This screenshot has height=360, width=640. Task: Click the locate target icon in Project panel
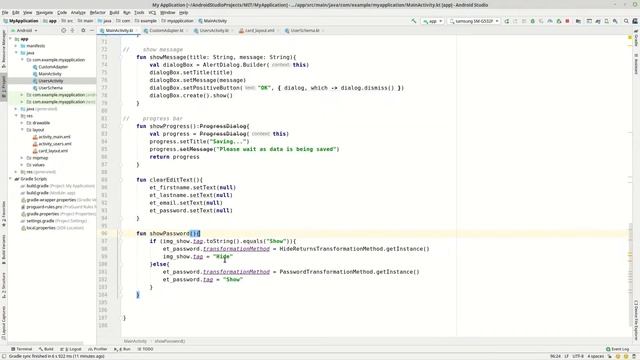click(63, 30)
